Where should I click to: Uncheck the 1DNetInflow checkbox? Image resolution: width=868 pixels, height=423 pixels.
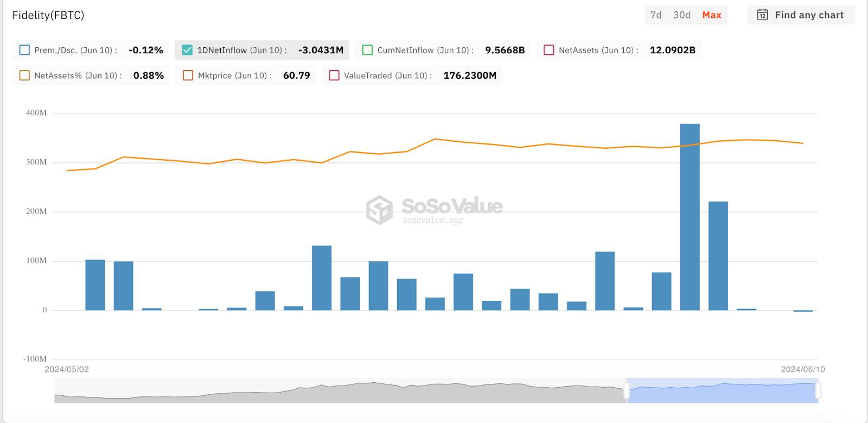[187, 50]
